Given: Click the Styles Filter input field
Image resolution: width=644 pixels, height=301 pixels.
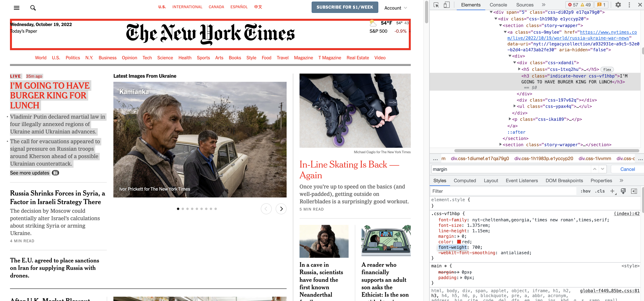Looking at the screenshot, I should (503, 191).
